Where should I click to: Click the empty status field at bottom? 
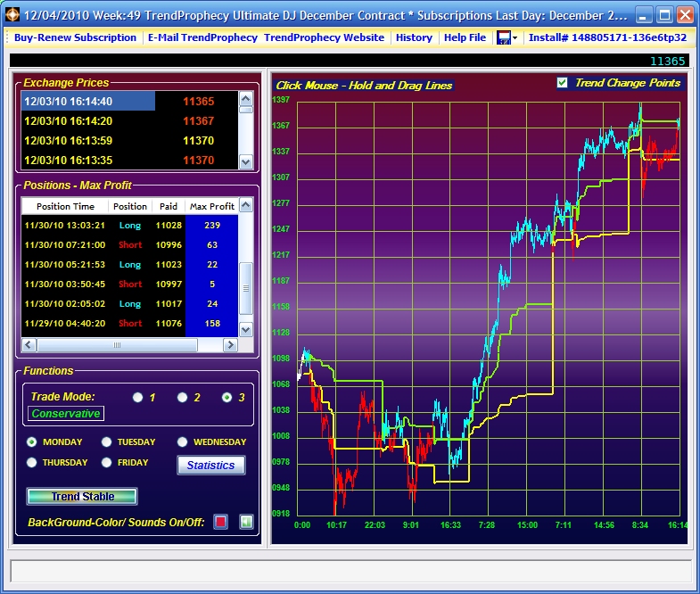(350, 571)
